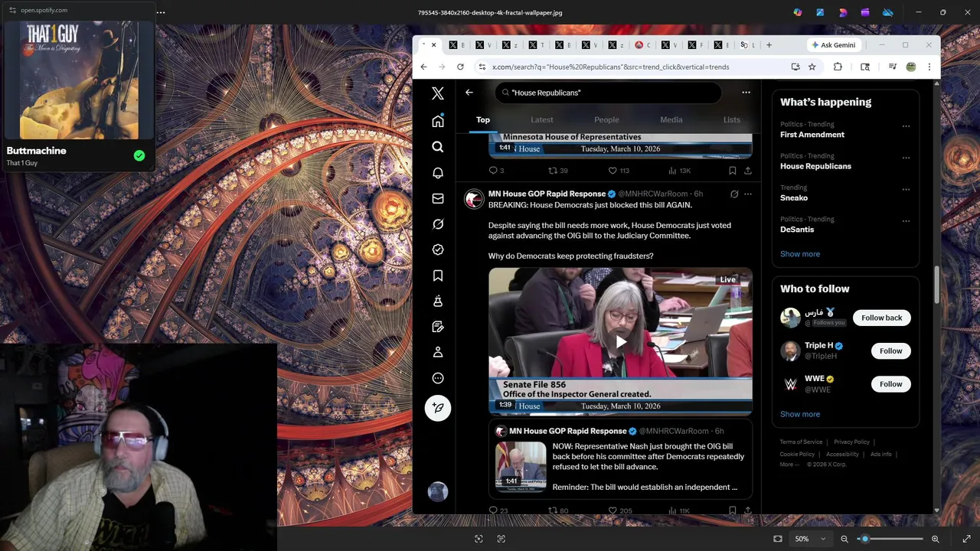The image size is (980, 551).
Task: Reload the page in Chrome
Action: (460, 67)
